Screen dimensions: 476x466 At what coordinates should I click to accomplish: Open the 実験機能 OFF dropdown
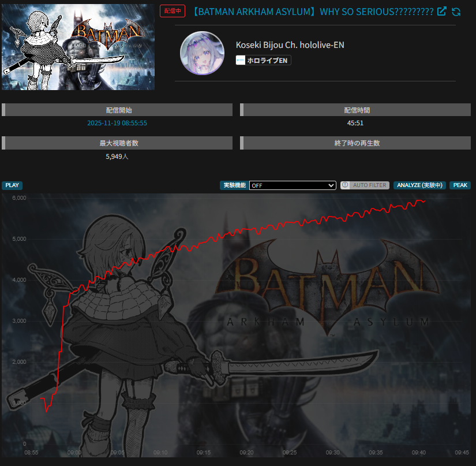coord(293,185)
